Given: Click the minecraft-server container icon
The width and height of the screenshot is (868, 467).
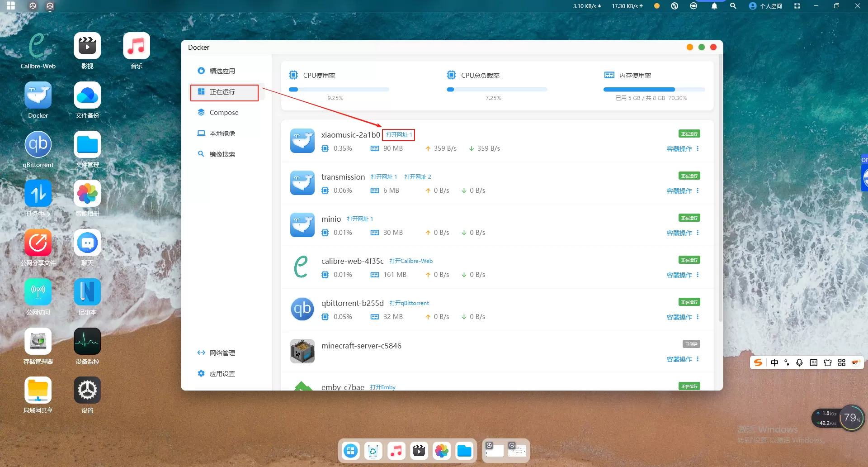Looking at the screenshot, I should point(302,351).
